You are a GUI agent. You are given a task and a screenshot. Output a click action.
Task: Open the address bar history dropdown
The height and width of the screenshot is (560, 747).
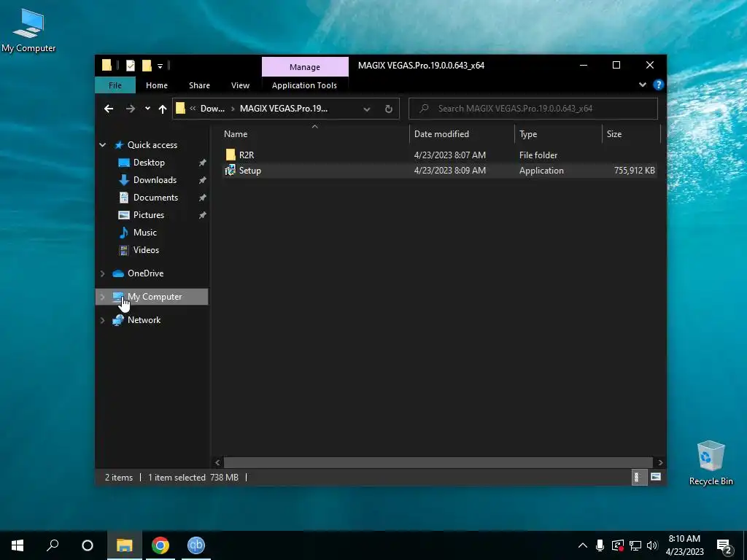(367, 109)
